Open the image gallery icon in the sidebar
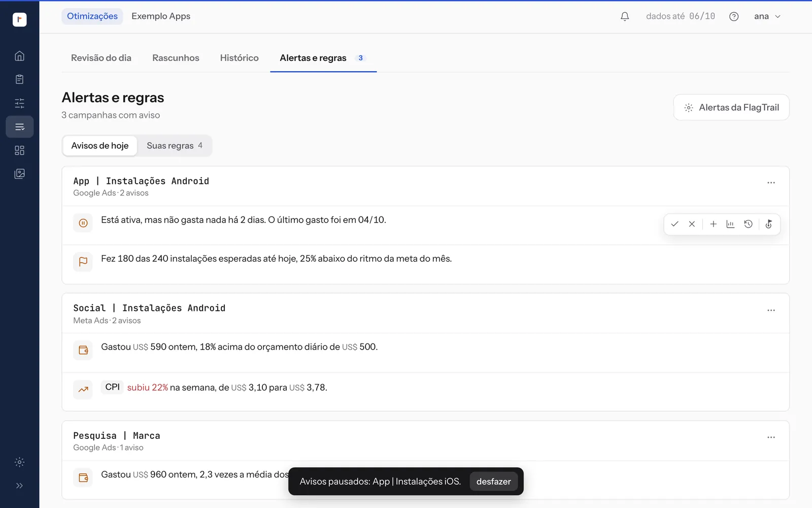 coord(19,174)
